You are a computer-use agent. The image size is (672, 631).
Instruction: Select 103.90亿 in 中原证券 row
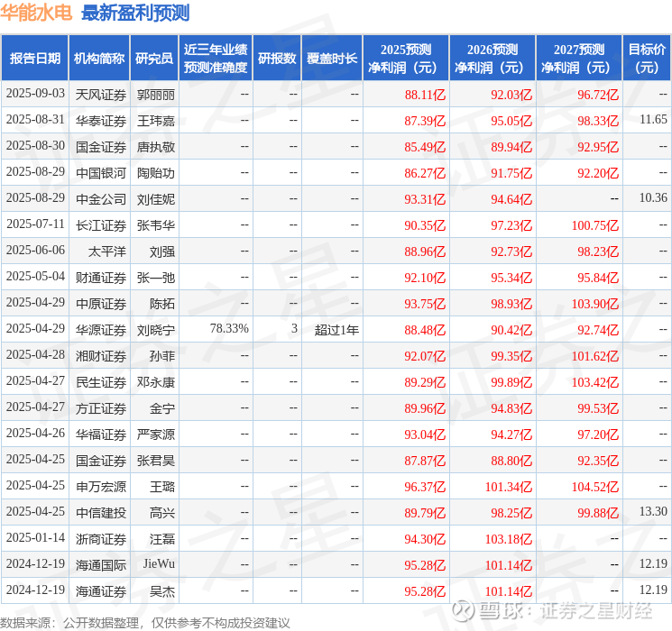[594, 304]
